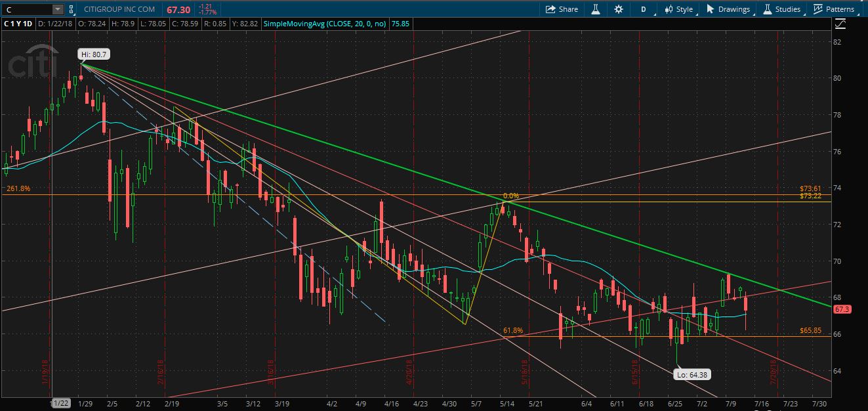Click the 2/16/18 expiration marker
Screen dimensions: 868x411
[159, 372]
